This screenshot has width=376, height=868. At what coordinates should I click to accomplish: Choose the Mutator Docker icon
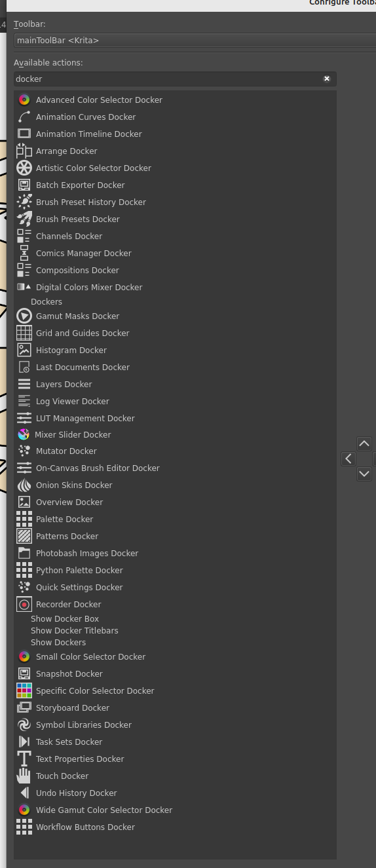(x=24, y=451)
